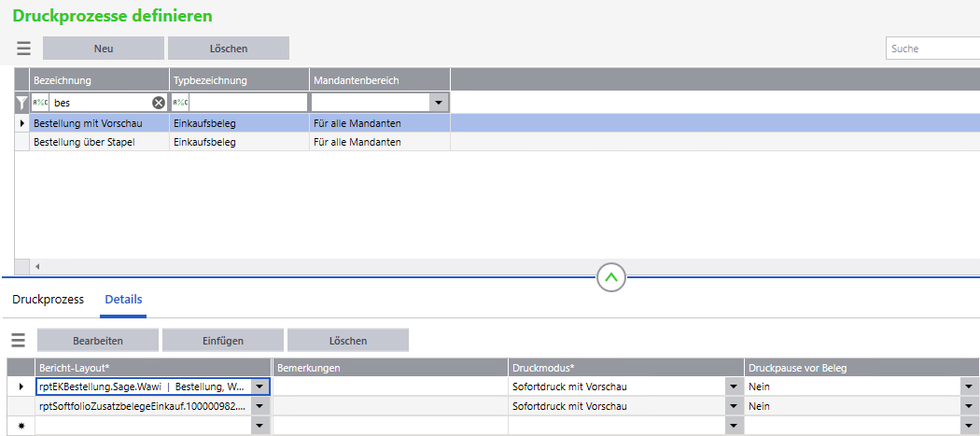Open Druckmodus dropdown in first row
The image size is (980, 436).
click(733, 386)
